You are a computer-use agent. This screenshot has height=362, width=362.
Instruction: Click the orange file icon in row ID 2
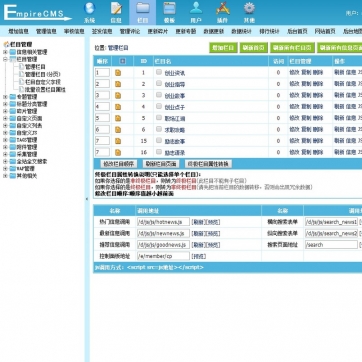pos(118,84)
